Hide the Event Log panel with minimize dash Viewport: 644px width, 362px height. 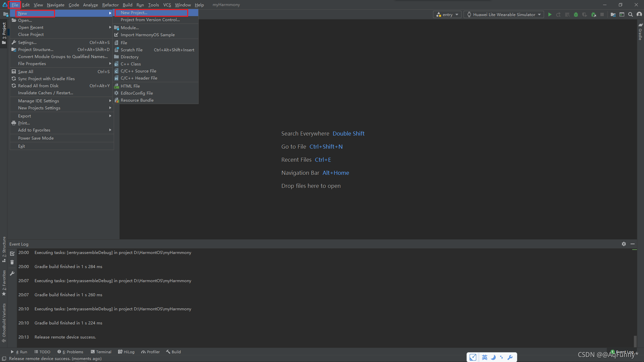633,244
